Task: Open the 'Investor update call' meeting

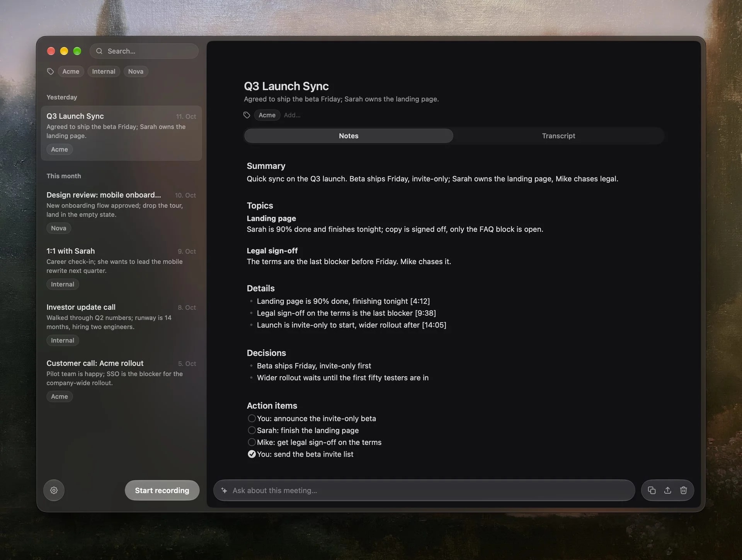Action: click(121, 324)
